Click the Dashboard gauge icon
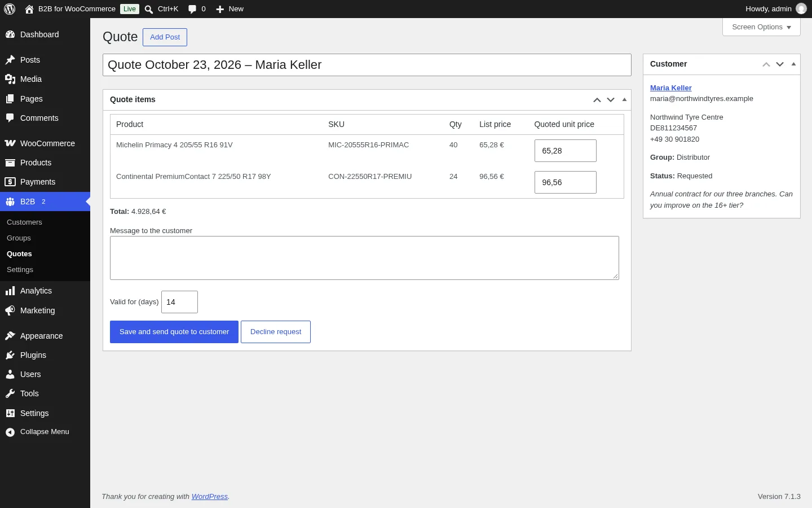The width and height of the screenshot is (812, 508). pos(10,34)
